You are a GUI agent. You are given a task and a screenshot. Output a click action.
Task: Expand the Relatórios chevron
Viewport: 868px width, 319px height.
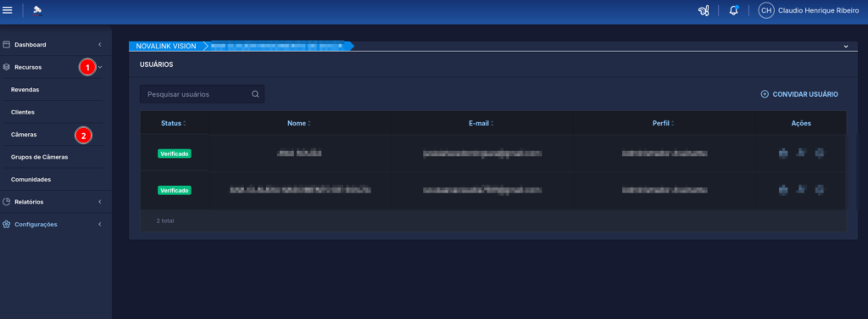100,202
